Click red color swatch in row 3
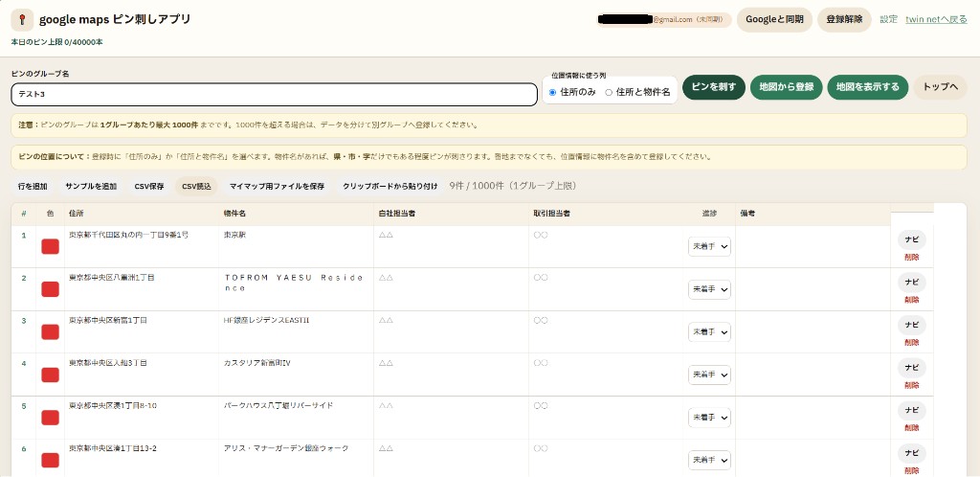 [x=50, y=332]
